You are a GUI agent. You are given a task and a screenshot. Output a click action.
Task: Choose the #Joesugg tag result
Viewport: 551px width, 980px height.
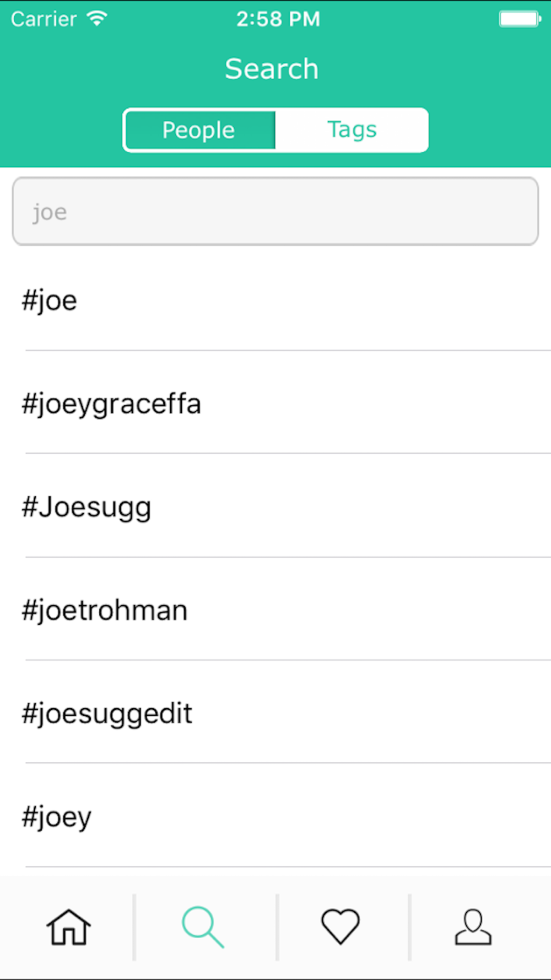87,507
